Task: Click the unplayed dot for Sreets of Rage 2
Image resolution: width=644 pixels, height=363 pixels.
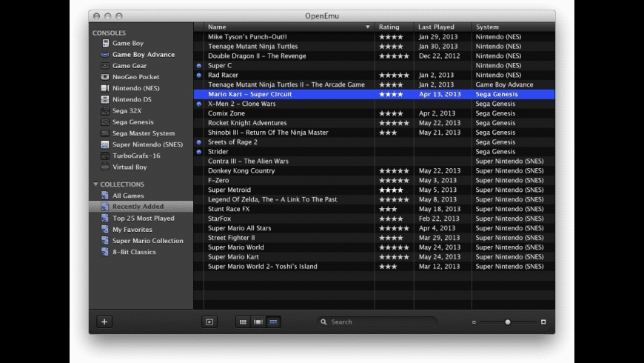Action: pyautogui.click(x=199, y=142)
